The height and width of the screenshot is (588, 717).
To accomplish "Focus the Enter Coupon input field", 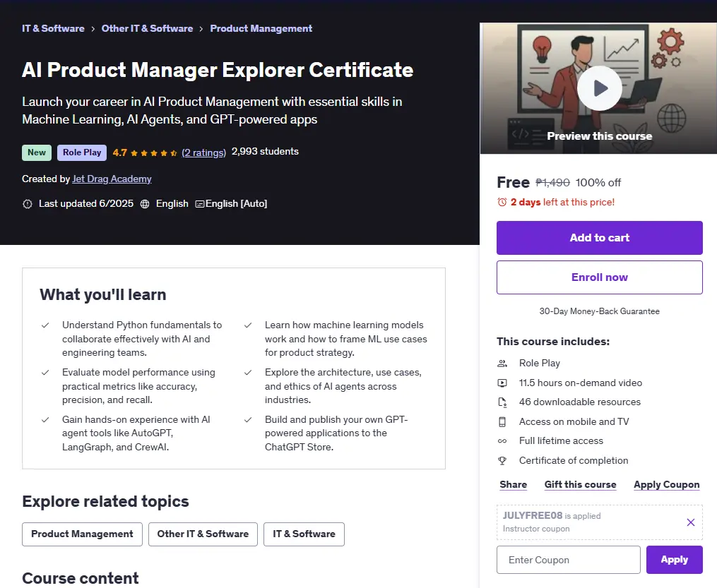I will [569, 560].
